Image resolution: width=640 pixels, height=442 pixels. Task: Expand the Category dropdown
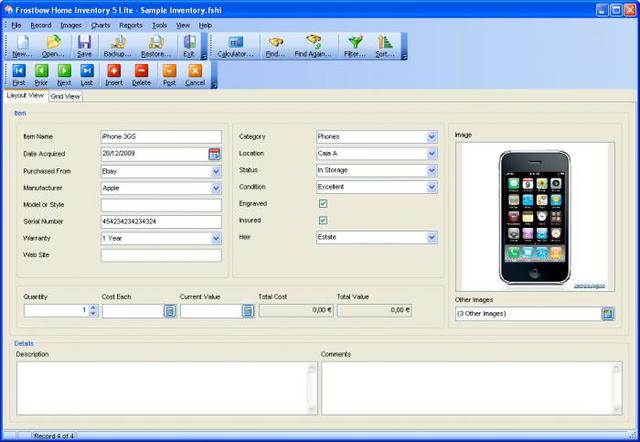[x=432, y=137]
